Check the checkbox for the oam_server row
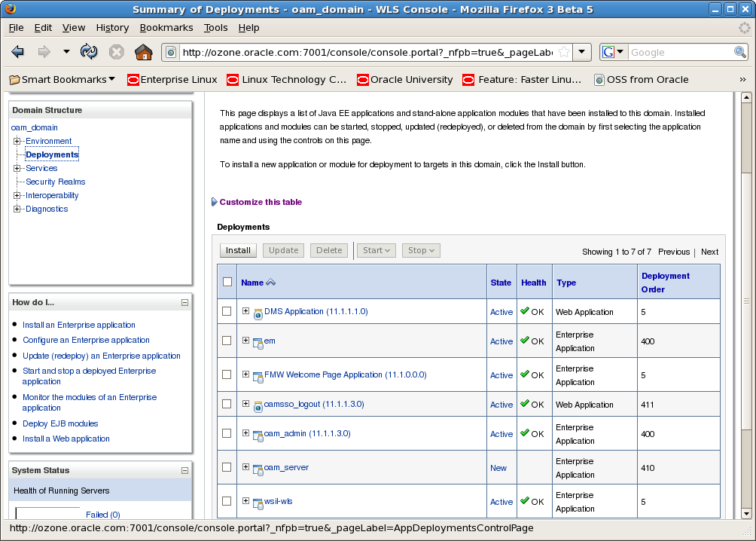The image size is (756, 541). click(x=227, y=467)
